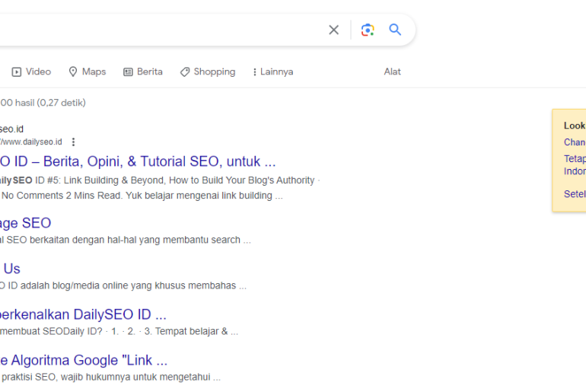
Task: Click the Berita tab newspaper icon
Action: pos(128,72)
